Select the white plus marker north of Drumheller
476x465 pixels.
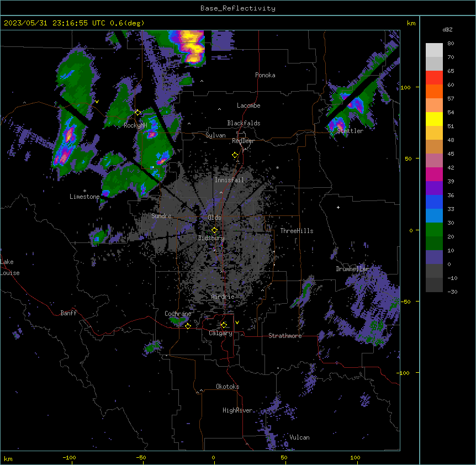(x=338, y=207)
